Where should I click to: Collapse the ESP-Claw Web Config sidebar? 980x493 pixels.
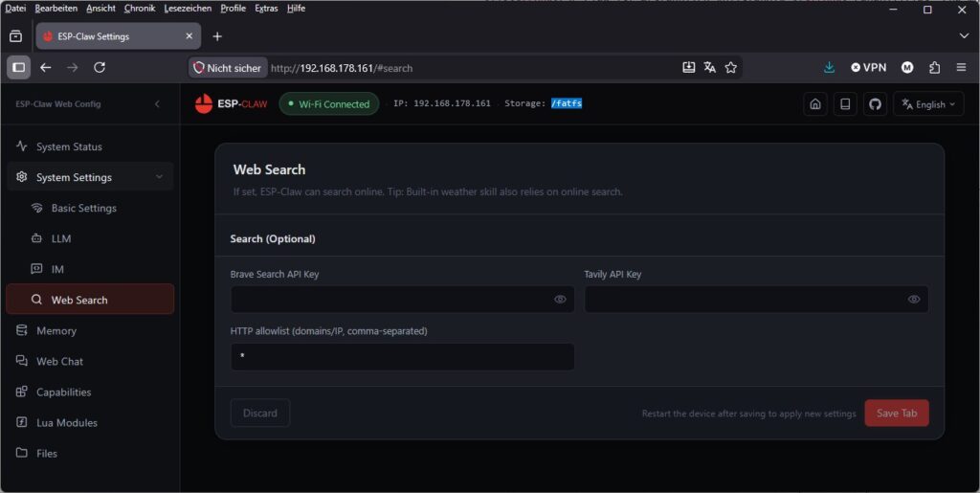tap(157, 103)
